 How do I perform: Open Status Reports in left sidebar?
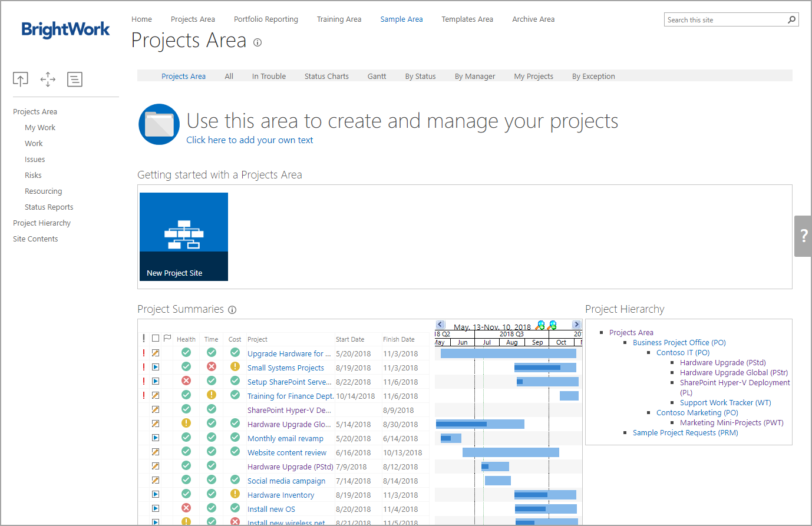pyautogui.click(x=49, y=207)
